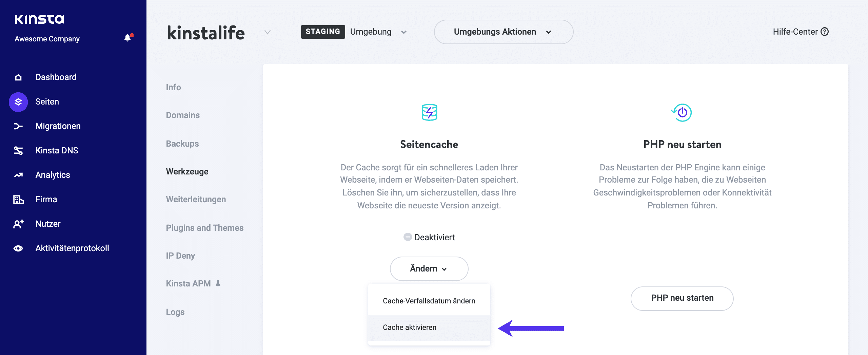Click the Nutzer add-user icon

(18, 224)
